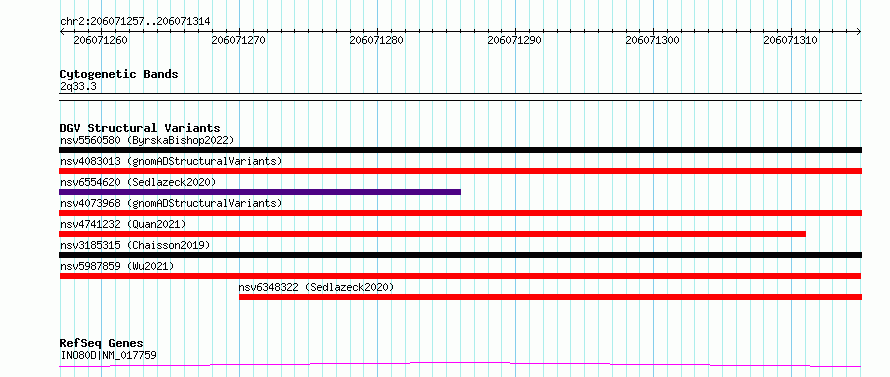Select the Cytogenetic Bands track heading
The width and height of the screenshot is (890, 377).
(119, 74)
